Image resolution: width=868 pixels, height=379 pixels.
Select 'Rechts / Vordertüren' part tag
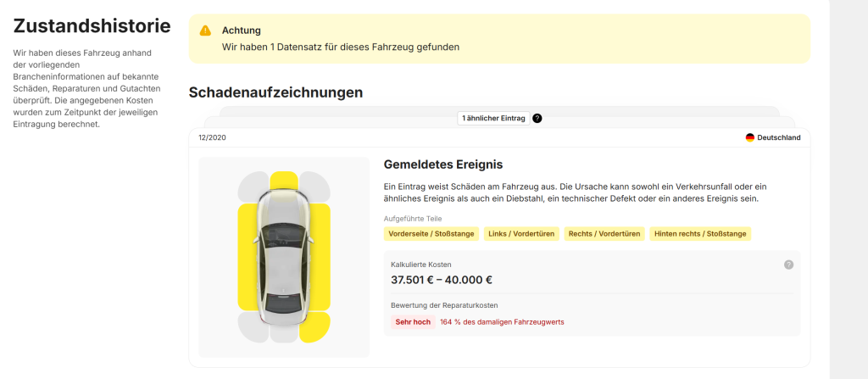pyautogui.click(x=604, y=234)
